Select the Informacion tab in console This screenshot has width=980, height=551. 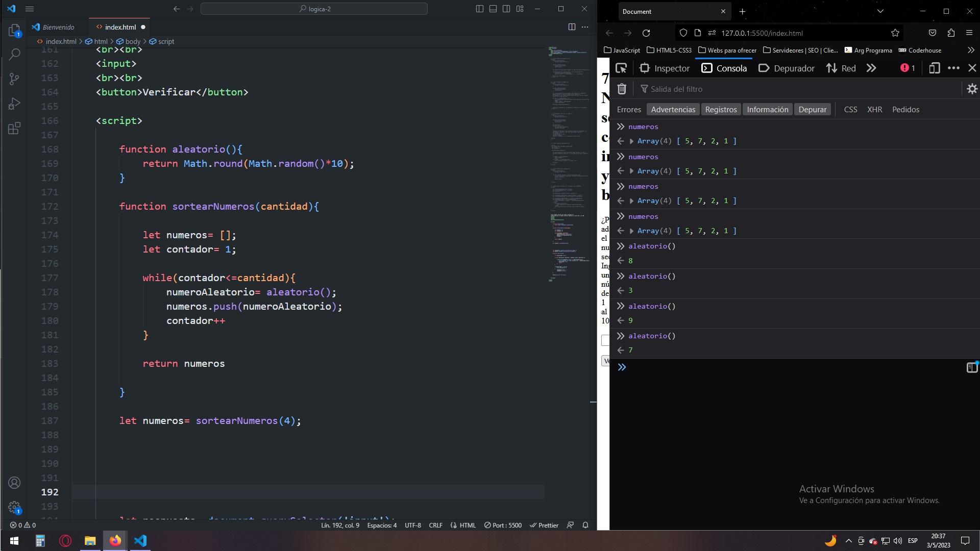767,109
